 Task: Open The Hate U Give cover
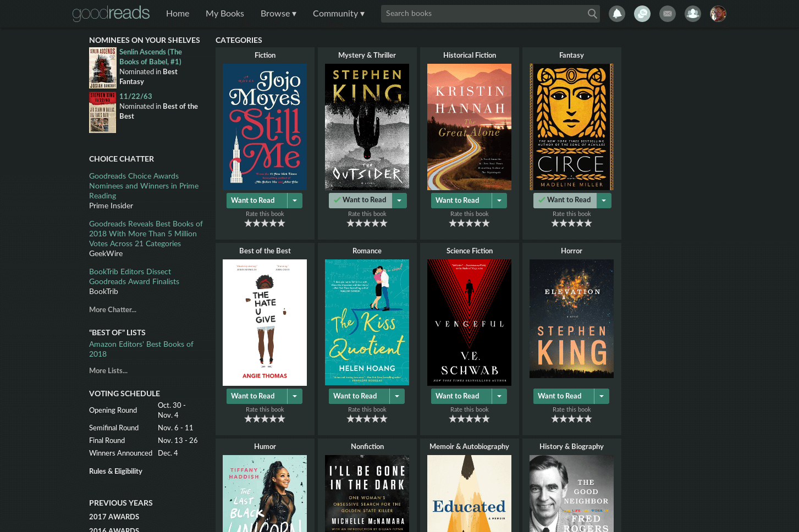265,323
